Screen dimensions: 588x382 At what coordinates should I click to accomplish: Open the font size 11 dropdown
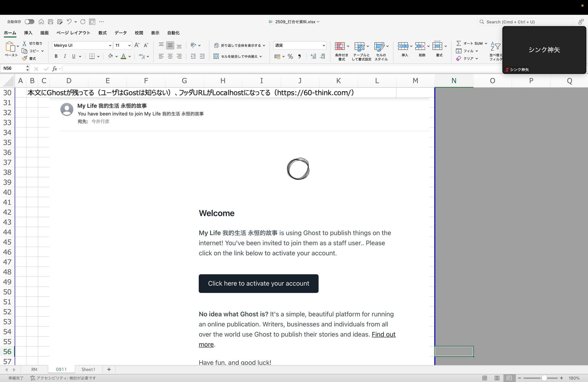[x=129, y=46]
